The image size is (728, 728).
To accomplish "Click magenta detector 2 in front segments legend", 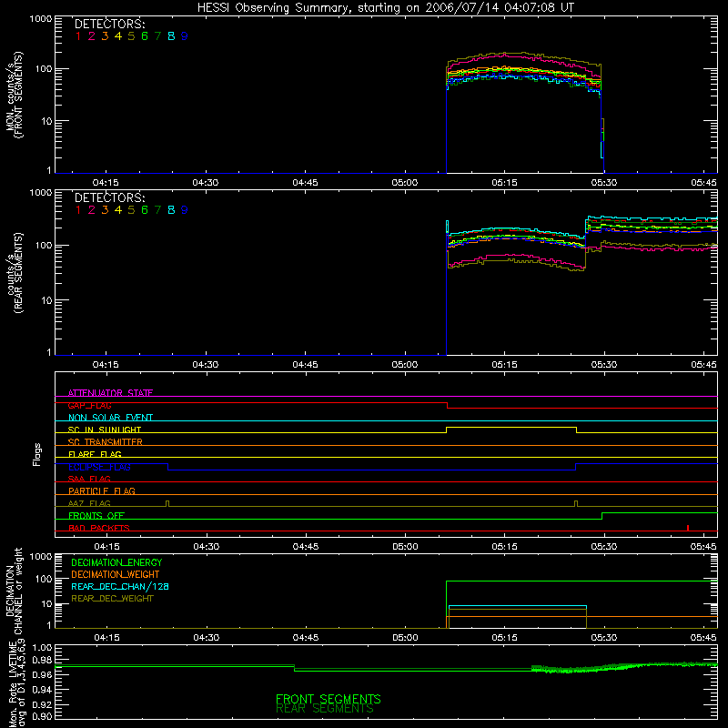I will pos(92,36).
